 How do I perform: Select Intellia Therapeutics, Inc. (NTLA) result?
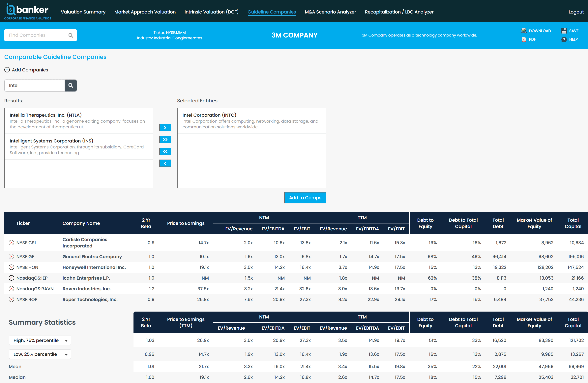click(79, 121)
